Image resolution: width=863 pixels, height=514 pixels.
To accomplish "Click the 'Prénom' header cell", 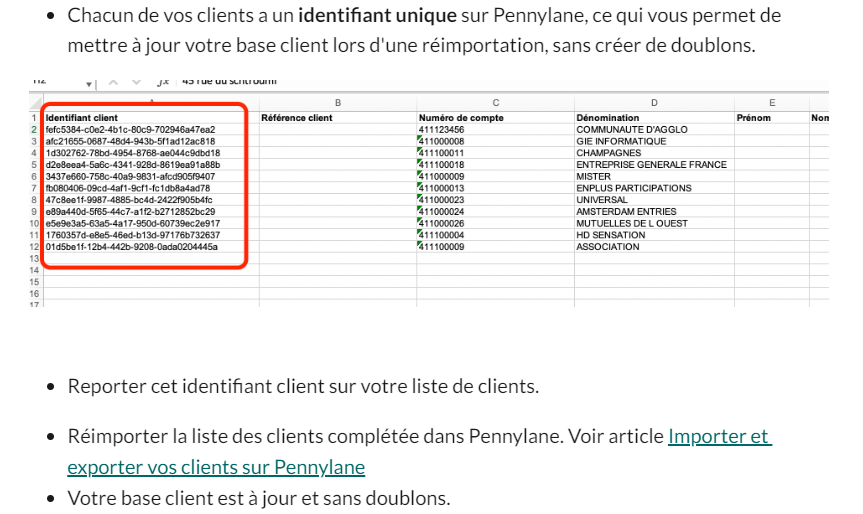I will tap(753, 118).
